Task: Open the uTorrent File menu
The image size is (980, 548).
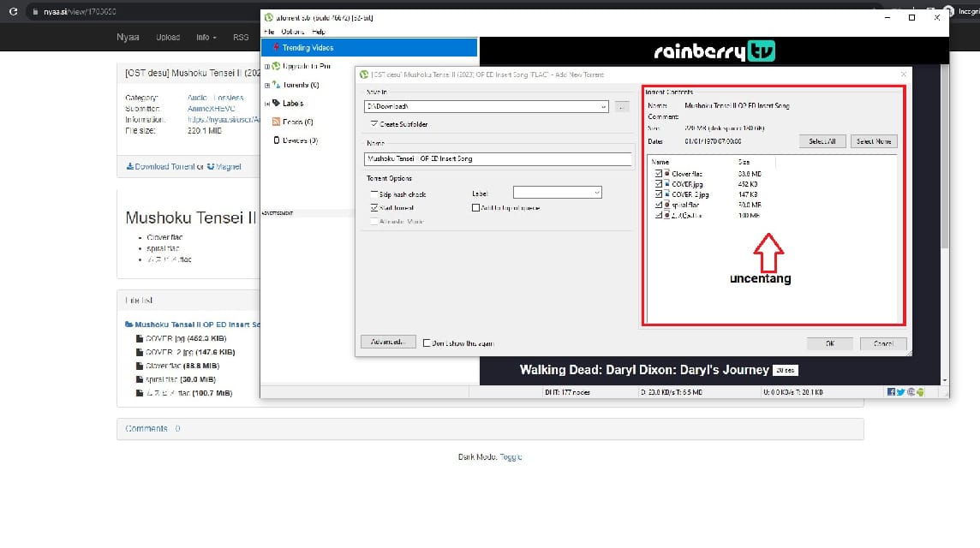Action: (269, 31)
